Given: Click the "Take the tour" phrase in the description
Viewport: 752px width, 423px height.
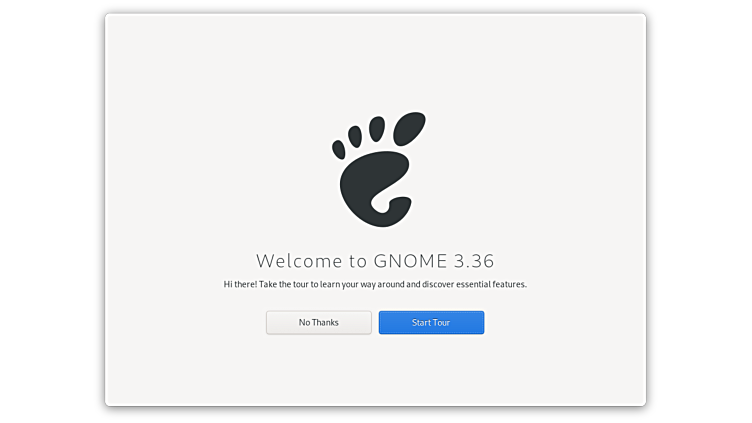Looking at the screenshot, I should (x=283, y=284).
